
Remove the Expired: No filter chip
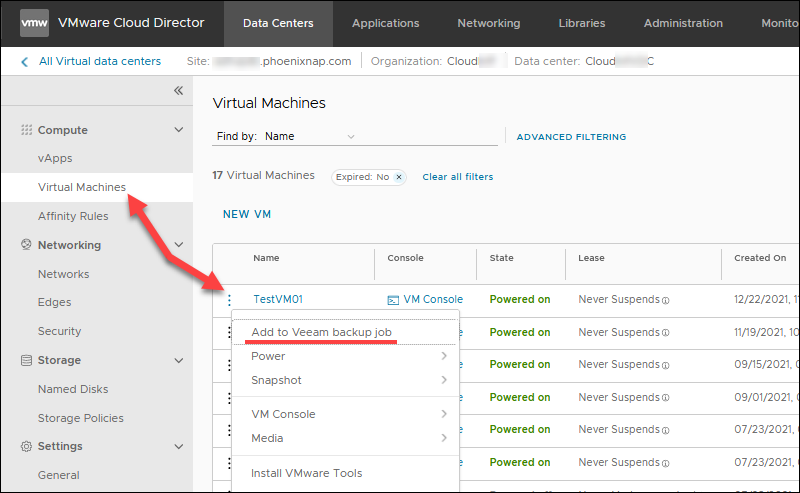click(x=399, y=177)
